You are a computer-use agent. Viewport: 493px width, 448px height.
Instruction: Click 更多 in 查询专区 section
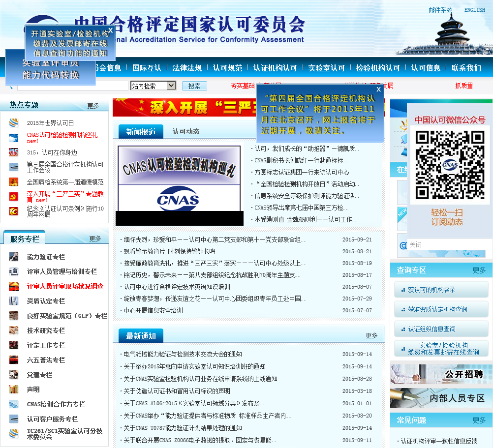(x=479, y=270)
